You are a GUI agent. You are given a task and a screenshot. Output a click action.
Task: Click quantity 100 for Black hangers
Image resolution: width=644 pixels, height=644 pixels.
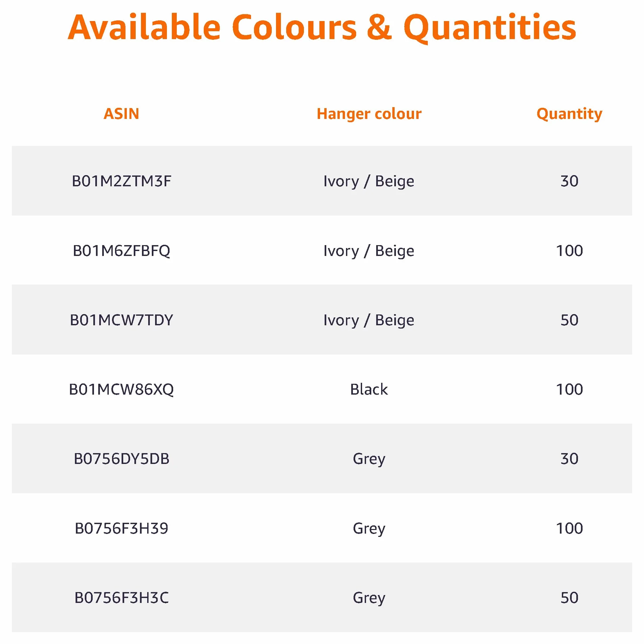569,389
